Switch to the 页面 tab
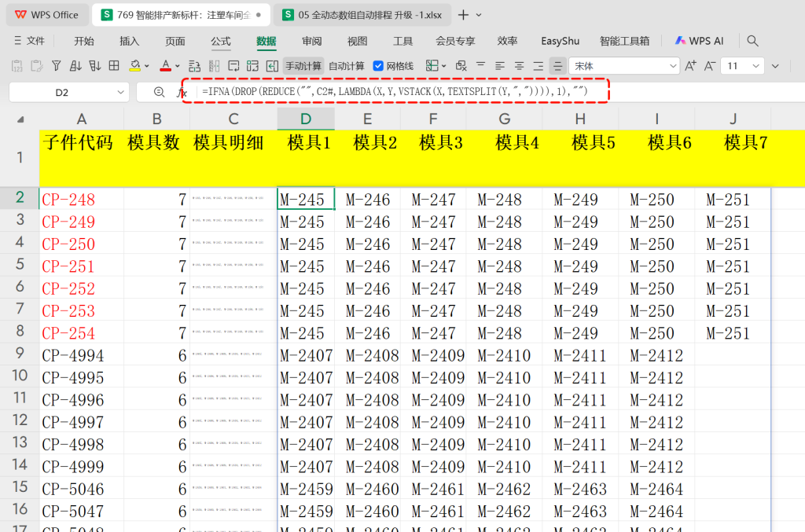This screenshot has width=805, height=532. [x=175, y=41]
